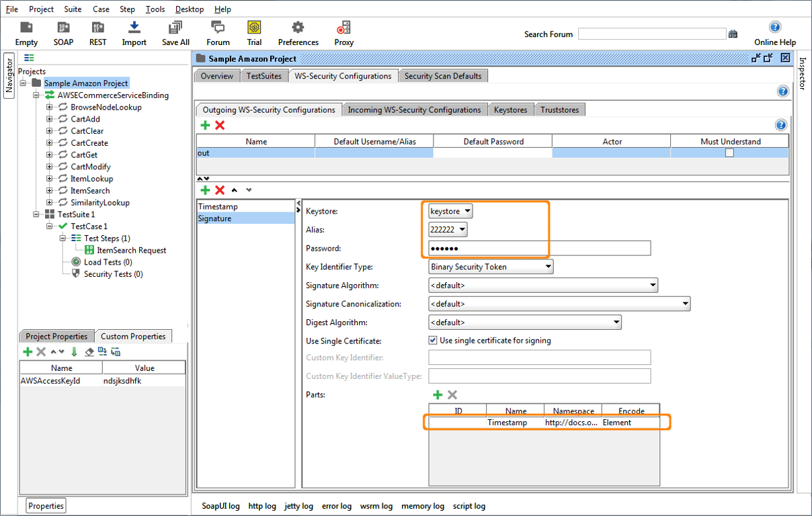Open the File menu
The image size is (812, 516).
click(x=12, y=9)
